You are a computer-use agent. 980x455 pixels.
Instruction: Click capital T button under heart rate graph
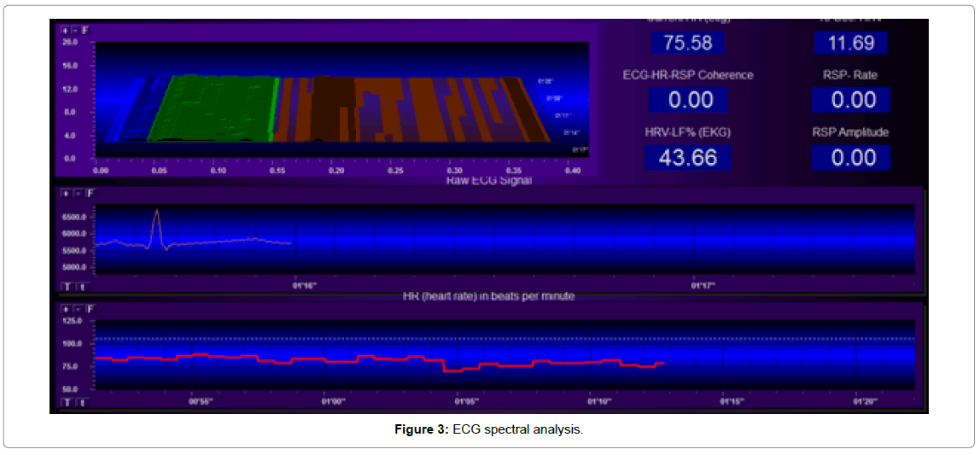67,402
